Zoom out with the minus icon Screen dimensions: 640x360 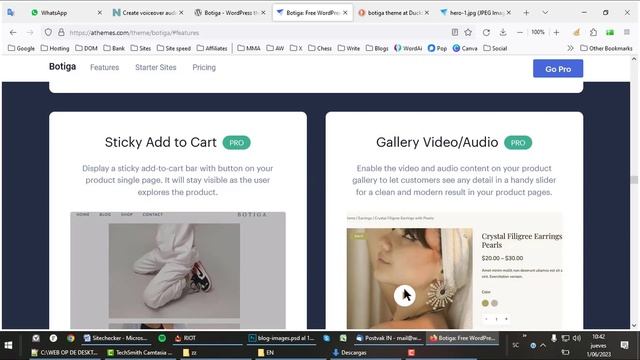coord(520,32)
